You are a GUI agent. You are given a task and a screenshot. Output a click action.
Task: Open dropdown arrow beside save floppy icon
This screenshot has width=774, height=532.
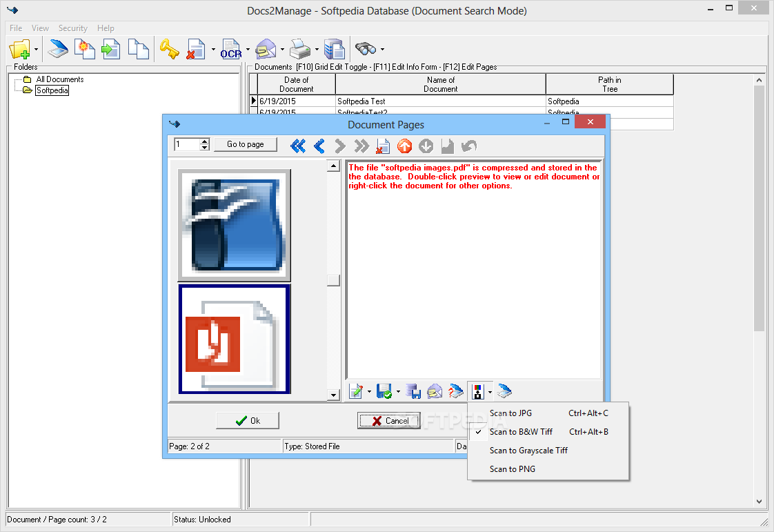tap(398, 392)
